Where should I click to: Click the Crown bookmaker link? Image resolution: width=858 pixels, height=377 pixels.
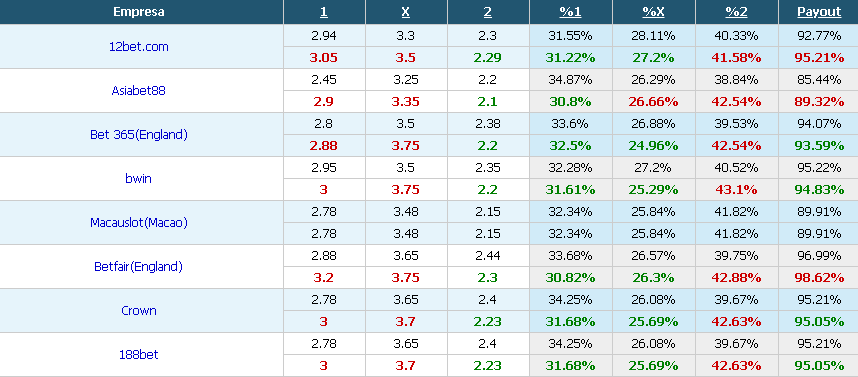click(x=138, y=310)
